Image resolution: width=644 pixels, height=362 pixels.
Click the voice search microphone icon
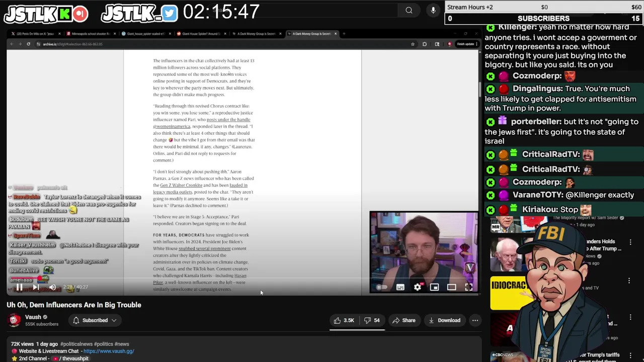coord(433,10)
